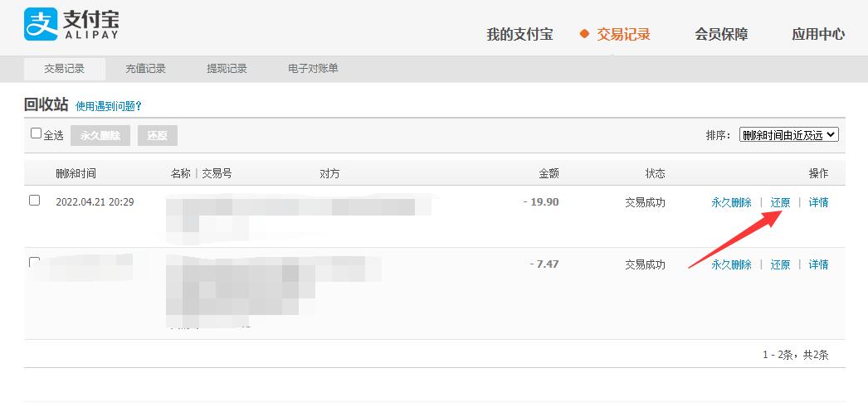Image resolution: width=868 pixels, height=407 pixels.
Task: Switch to the 提现记录 tab
Action: [x=227, y=69]
